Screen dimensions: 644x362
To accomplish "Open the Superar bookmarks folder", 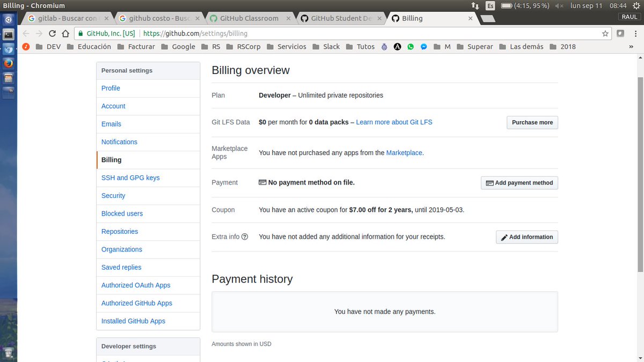I will 474,47.
